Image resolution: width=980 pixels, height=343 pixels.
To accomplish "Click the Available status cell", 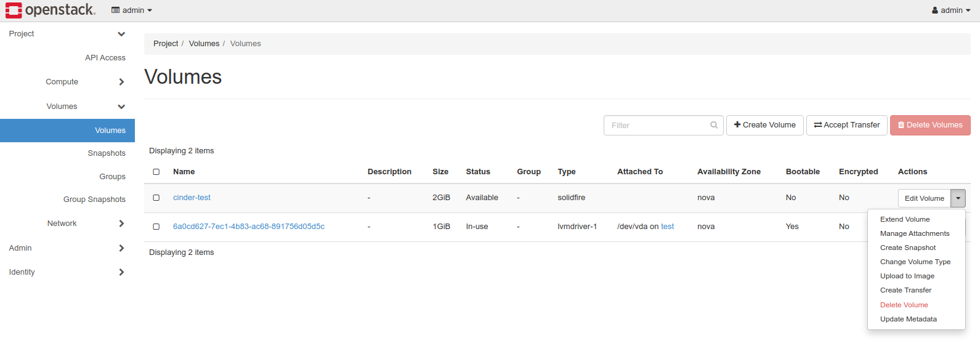I will (x=482, y=198).
